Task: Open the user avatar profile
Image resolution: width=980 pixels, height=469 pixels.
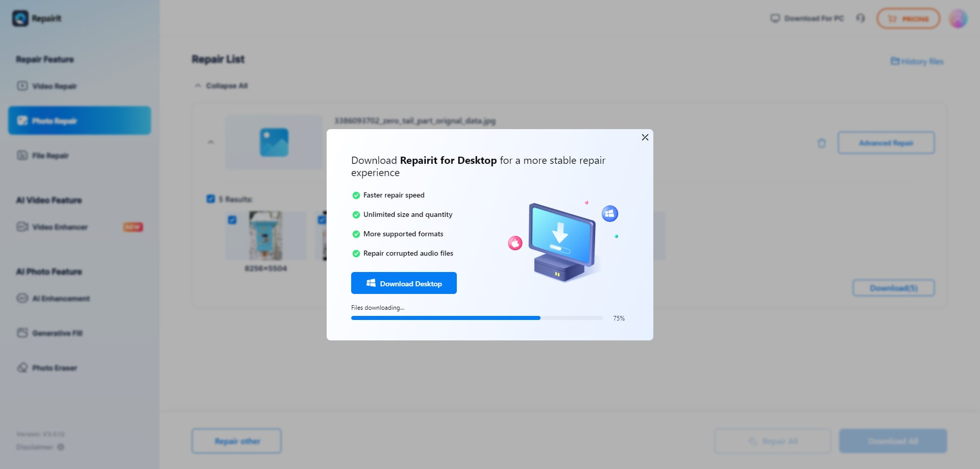Action: click(958, 18)
